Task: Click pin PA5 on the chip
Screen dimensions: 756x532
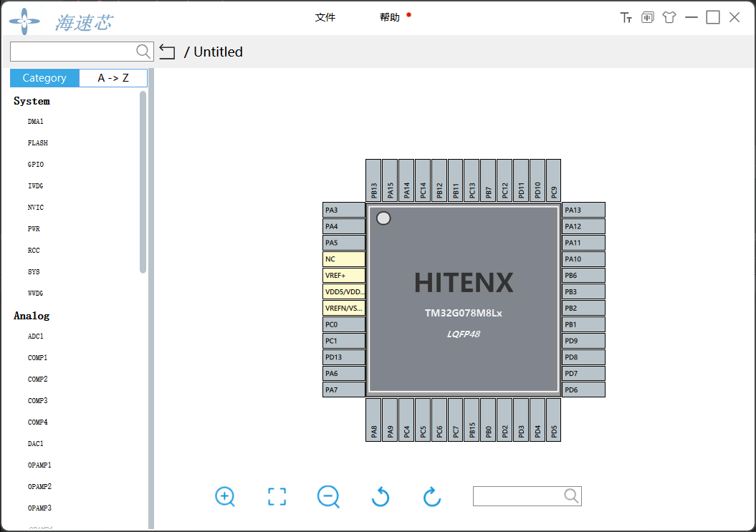Action: [x=344, y=243]
